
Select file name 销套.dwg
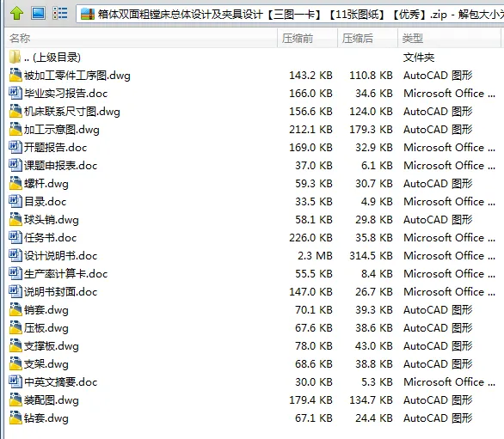[x=46, y=310]
